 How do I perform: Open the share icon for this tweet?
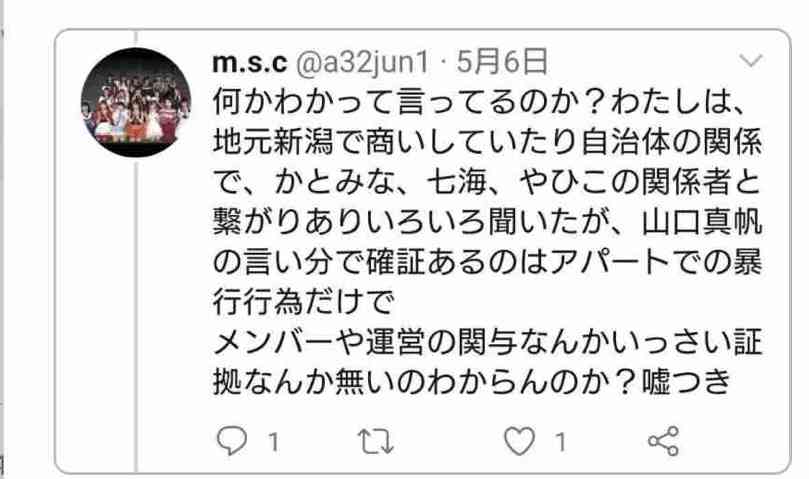664,441
